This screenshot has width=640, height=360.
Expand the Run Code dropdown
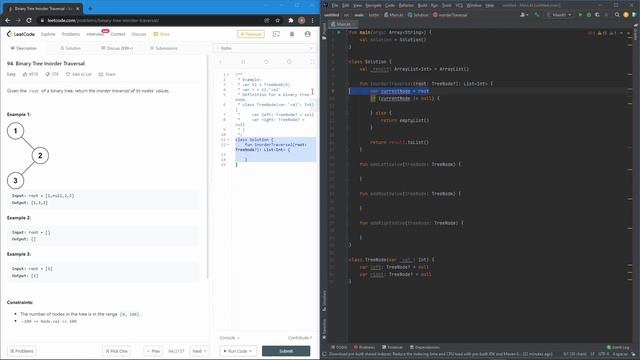click(x=250, y=351)
